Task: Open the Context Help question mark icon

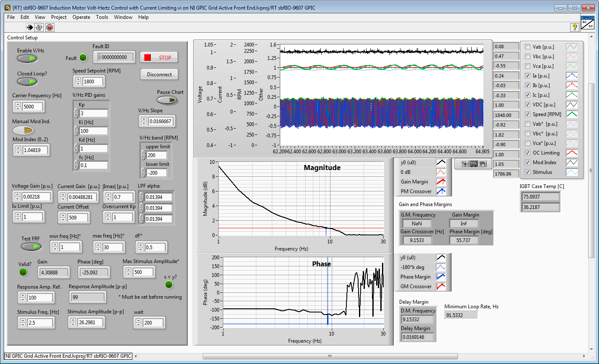Action: point(575,27)
